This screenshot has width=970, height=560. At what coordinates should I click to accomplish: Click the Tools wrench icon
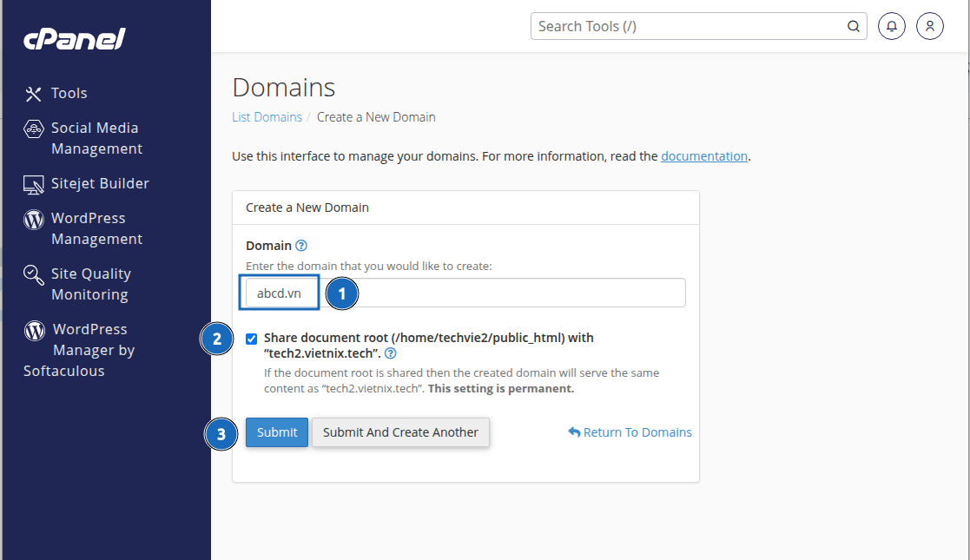[x=34, y=94]
